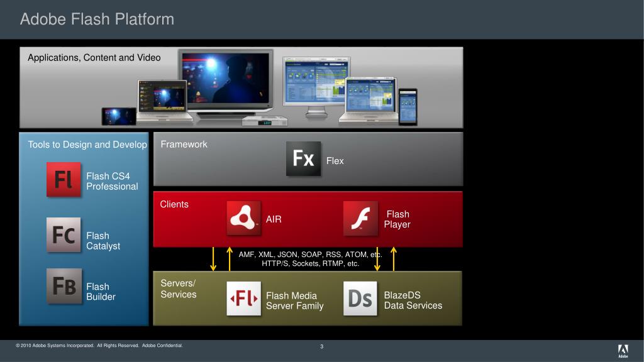
Task: Select the 'Flash Builder' label
Action: (101, 292)
